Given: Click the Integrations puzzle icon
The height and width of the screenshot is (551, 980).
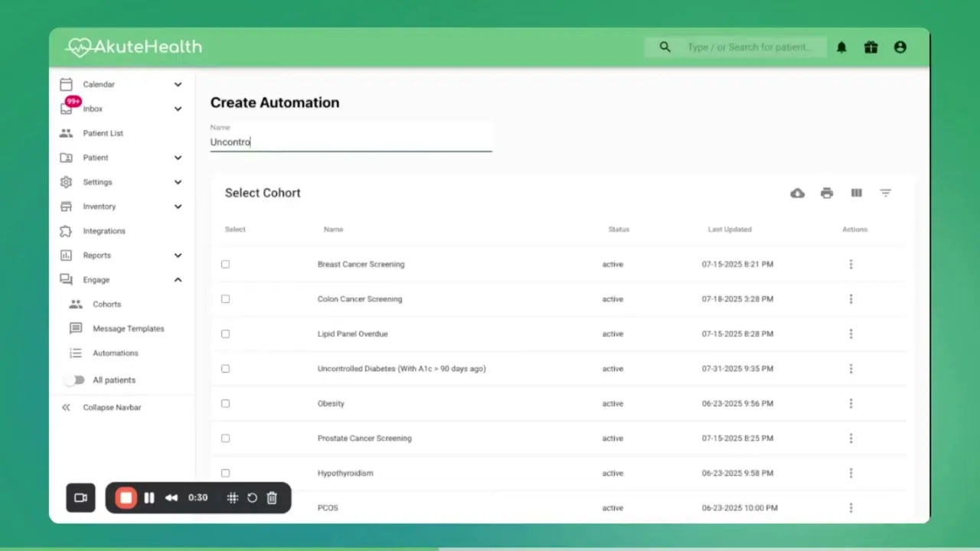Looking at the screenshot, I should point(67,231).
